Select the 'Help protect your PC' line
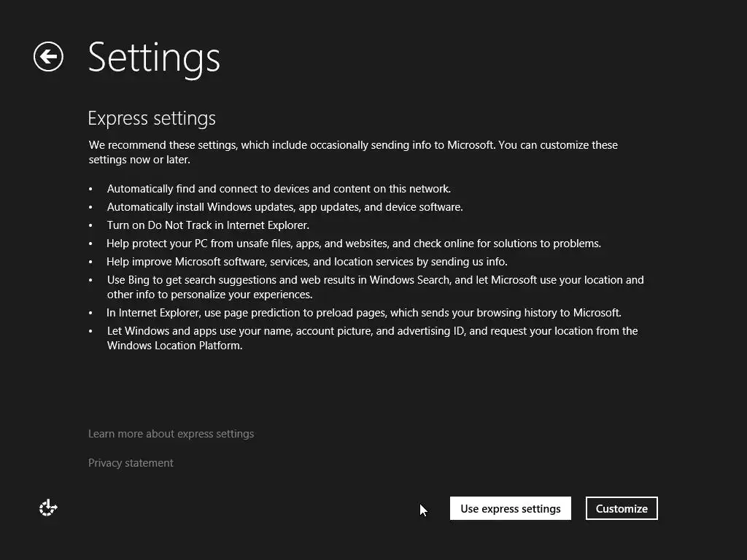Image resolution: width=747 pixels, height=560 pixels. coord(354,244)
